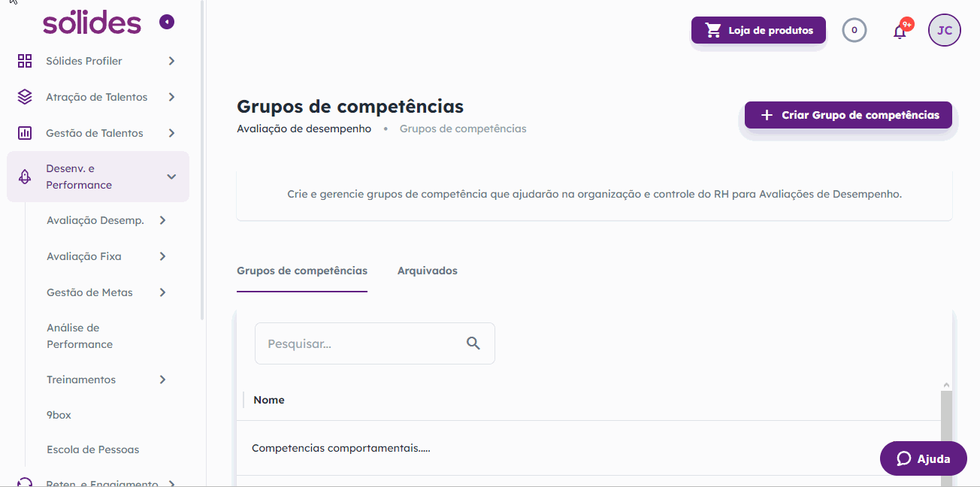
Task: Collapse the sidebar with the arrow icon
Action: (x=167, y=23)
